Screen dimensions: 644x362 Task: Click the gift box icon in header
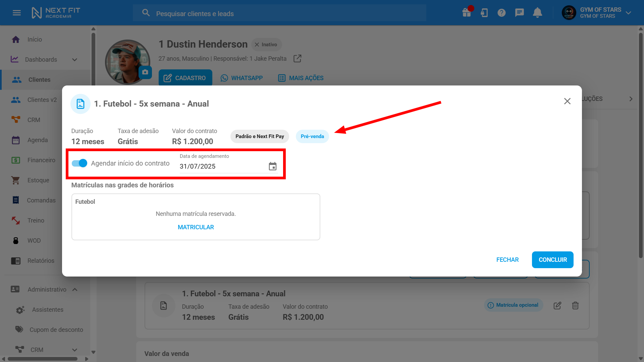(x=467, y=13)
